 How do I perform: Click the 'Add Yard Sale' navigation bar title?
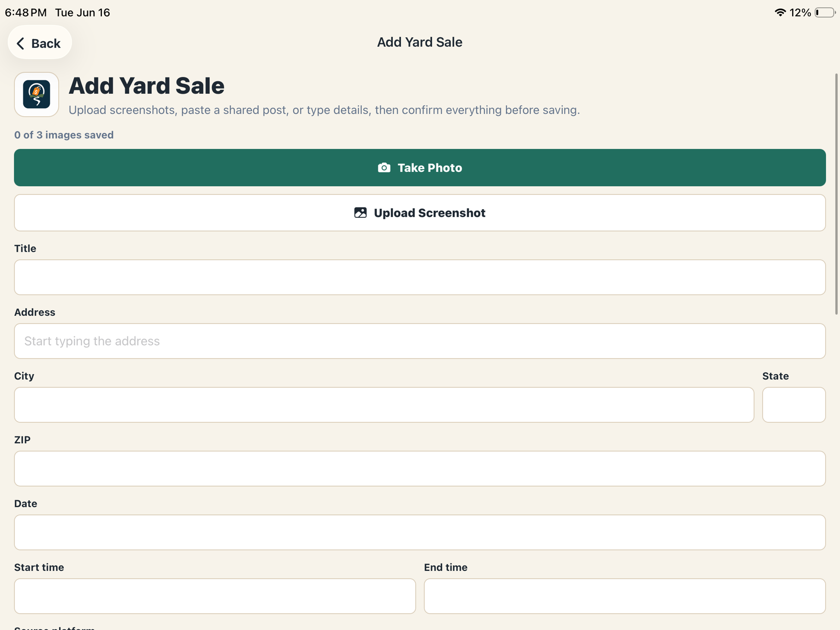(x=420, y=42)
